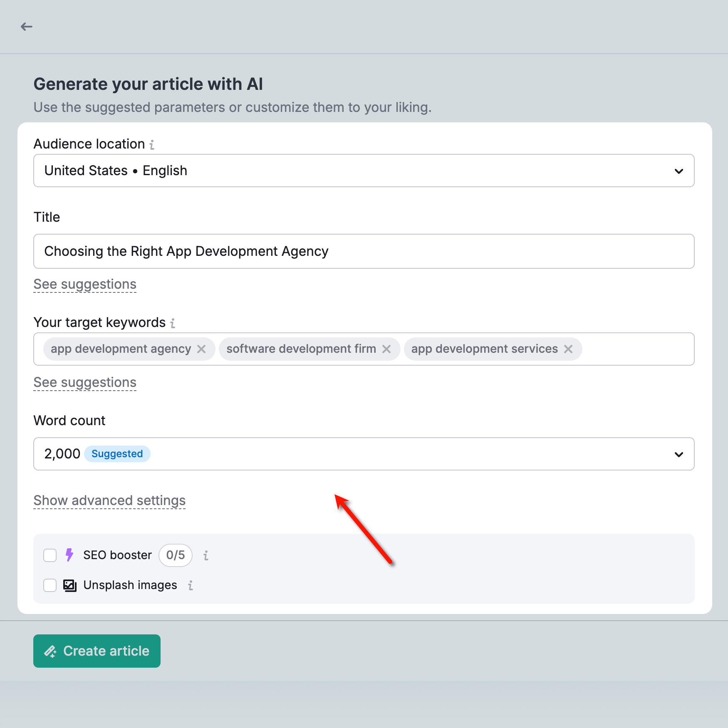Viewport: 728px width, 728px height.
Task: Enable the Unsplash images checkbox
Action: [50, 585]
